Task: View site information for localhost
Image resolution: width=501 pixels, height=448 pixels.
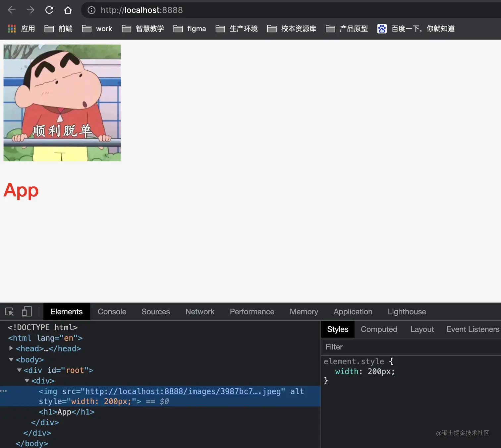Action: click(x=91, y=10)
